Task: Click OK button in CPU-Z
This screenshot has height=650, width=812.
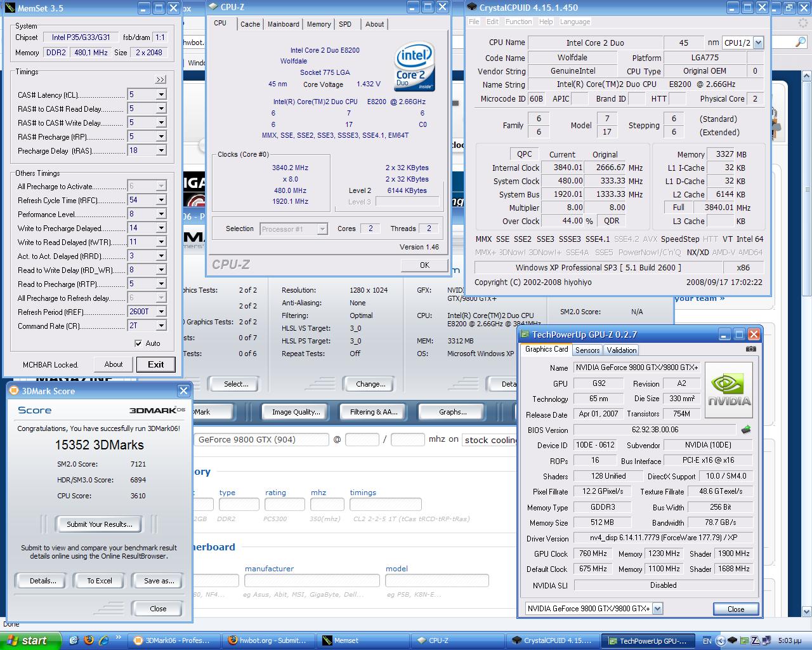Action: click(424, 265)
